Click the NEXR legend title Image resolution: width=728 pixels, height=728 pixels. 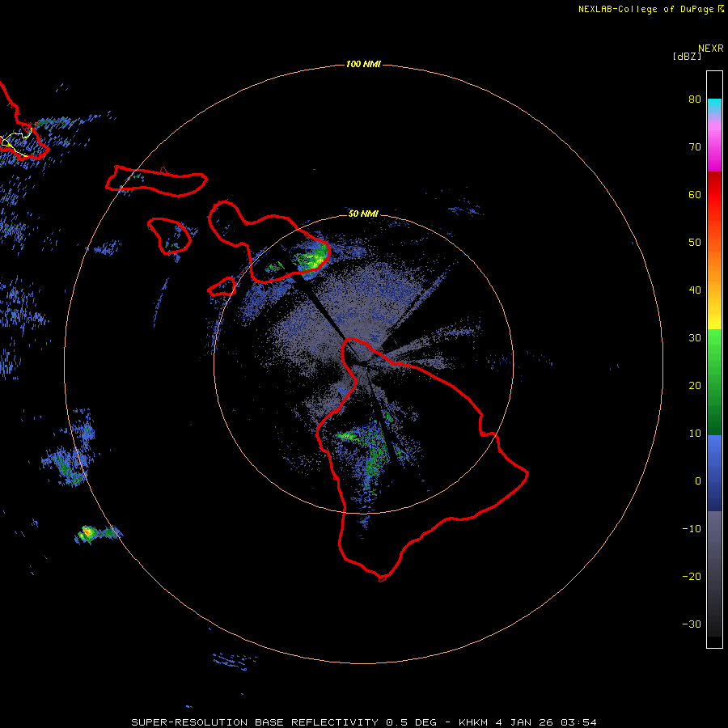[711, 49]
